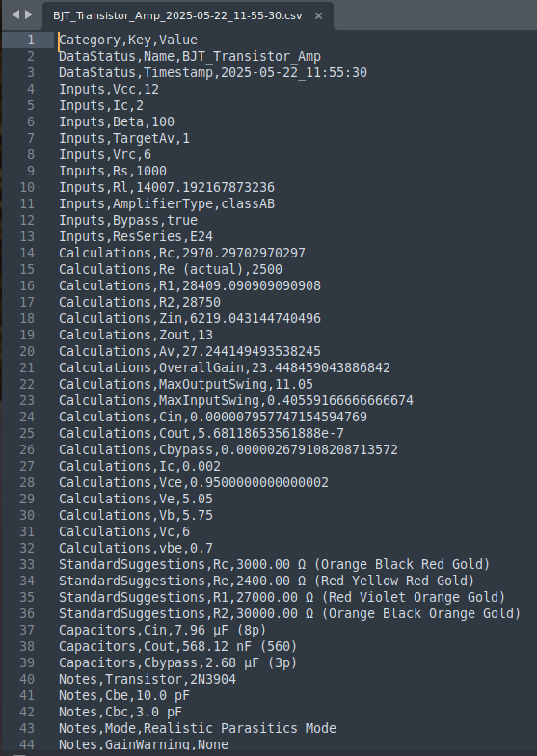Click line number 33 in gutter

(x=27, y=565)
